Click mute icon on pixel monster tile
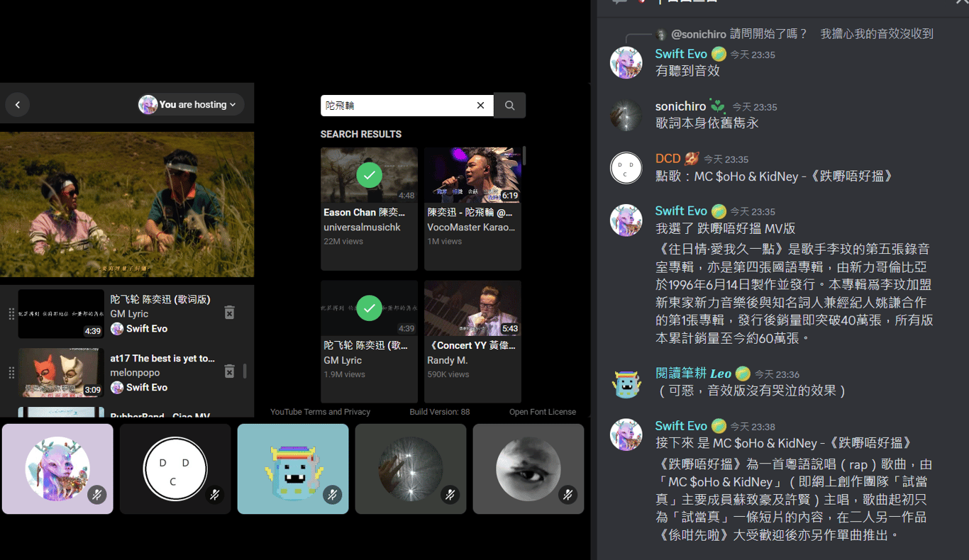 pos(333,495)
